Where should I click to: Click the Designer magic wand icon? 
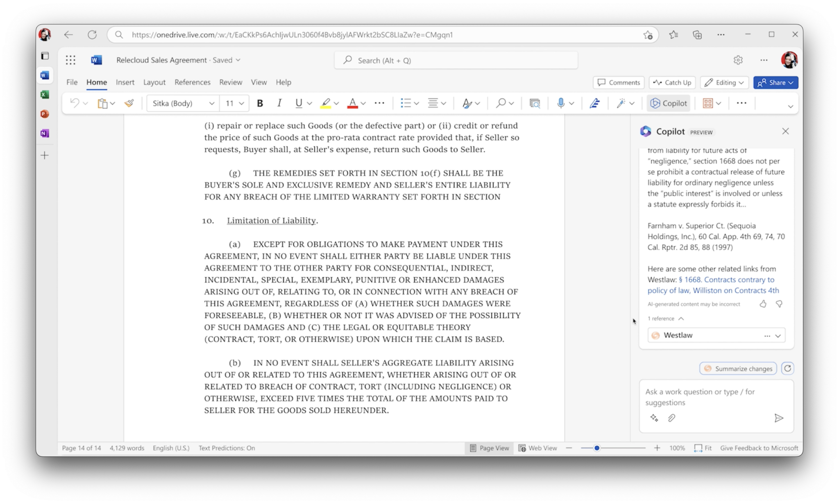pos(621,103)
